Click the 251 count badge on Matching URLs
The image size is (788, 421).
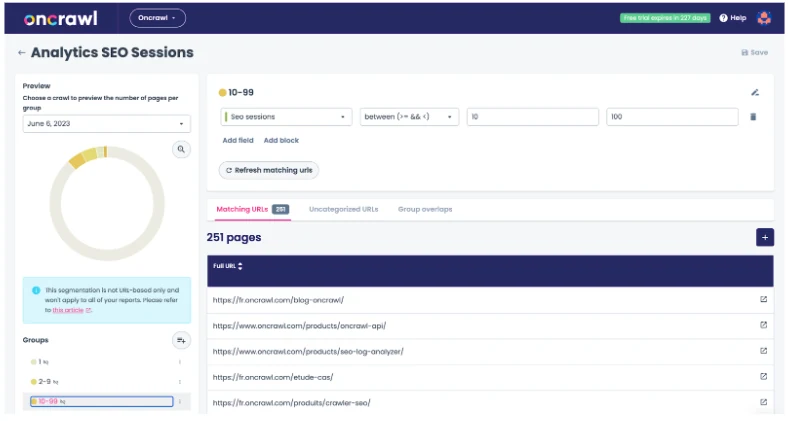[x=280, y=209]
